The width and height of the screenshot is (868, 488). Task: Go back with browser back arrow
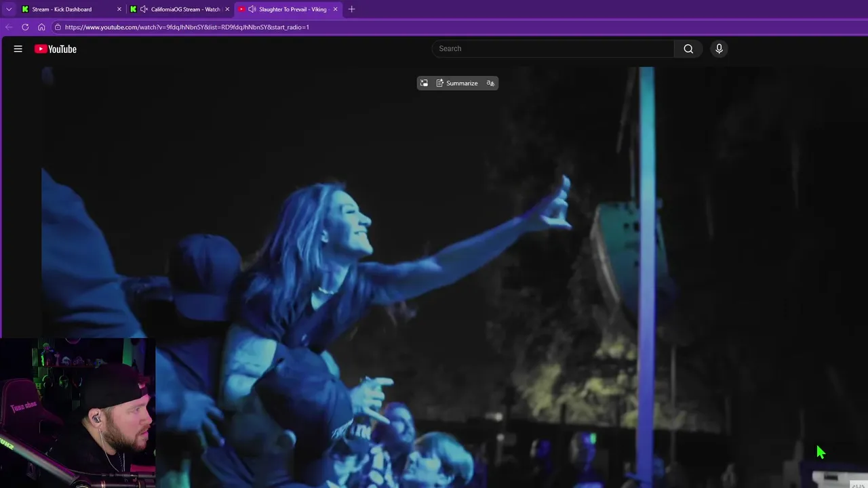coord(9,27)
